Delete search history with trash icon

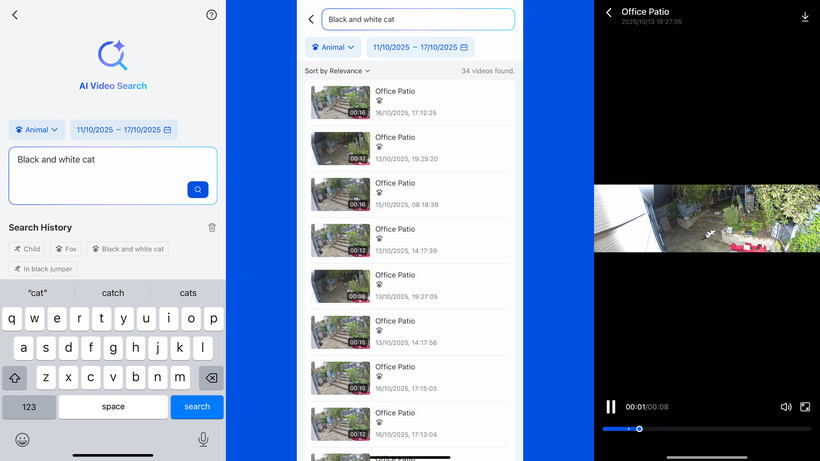212,228
